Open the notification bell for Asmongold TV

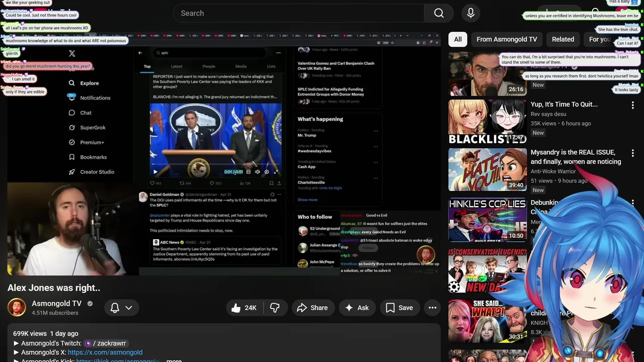[x=115, y=308]
